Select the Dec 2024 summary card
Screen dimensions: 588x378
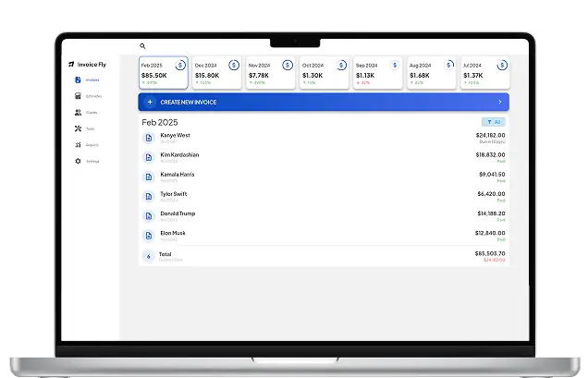(x=216, y=73)
